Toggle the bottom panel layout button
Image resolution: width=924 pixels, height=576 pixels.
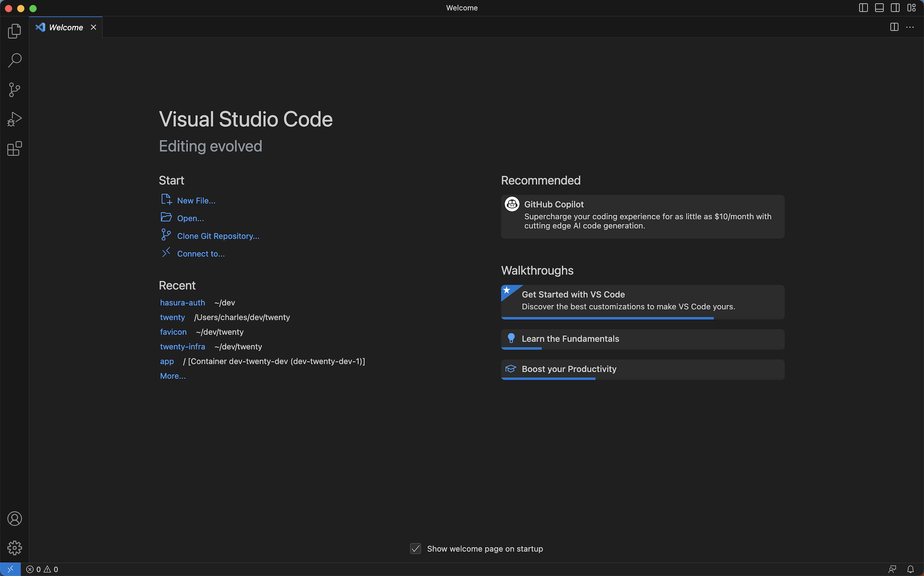(879, 8)
